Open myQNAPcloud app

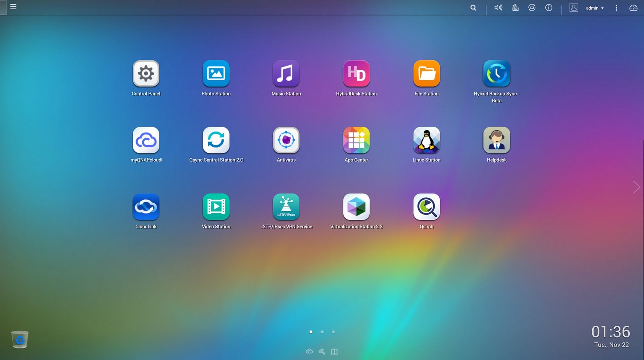tap(146, 140)
